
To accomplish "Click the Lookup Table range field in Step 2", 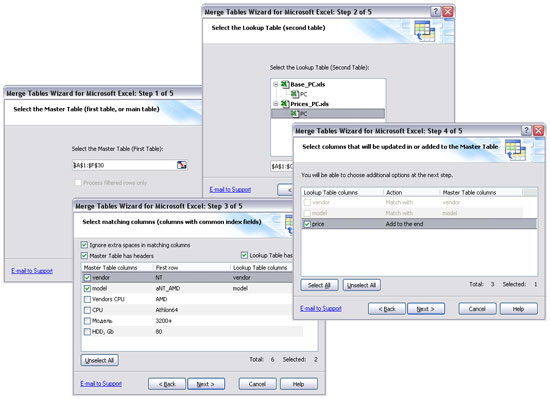I will pos(282,166).
